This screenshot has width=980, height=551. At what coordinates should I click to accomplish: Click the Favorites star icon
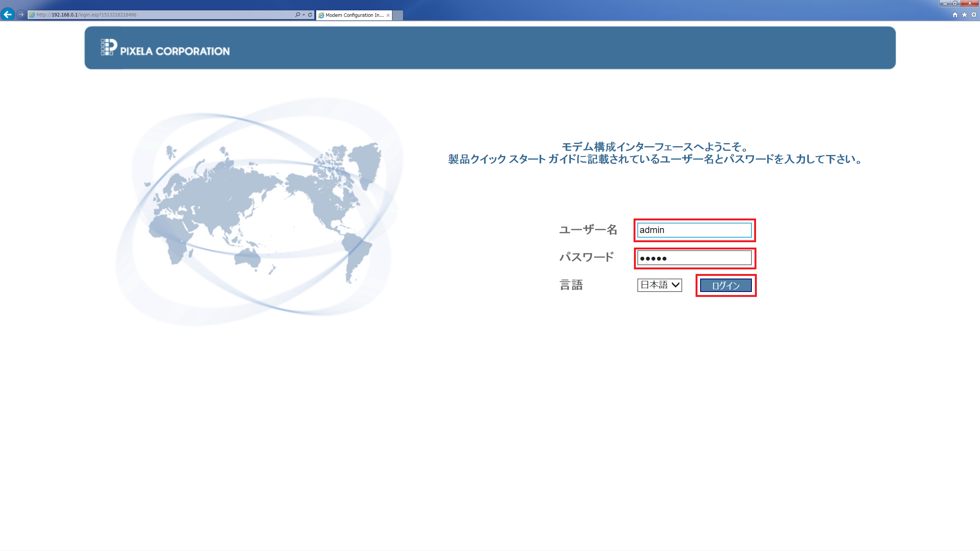point(964,15)
